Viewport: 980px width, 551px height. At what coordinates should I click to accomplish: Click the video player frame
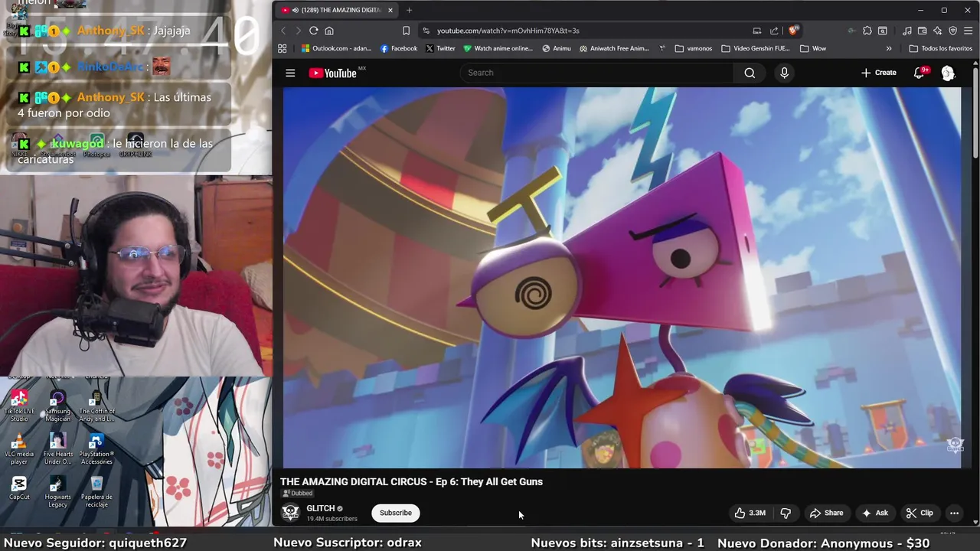[x=622, y=277]
